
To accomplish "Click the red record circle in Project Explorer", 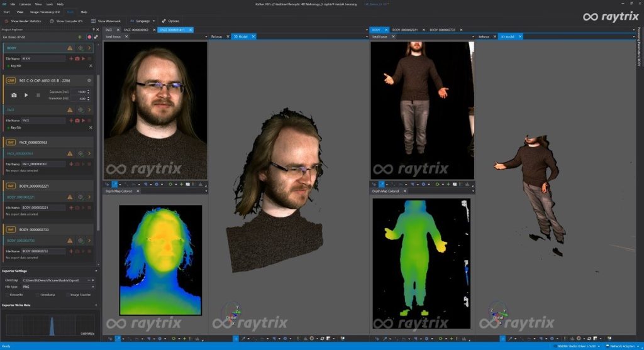I will (x=89, y=38).
